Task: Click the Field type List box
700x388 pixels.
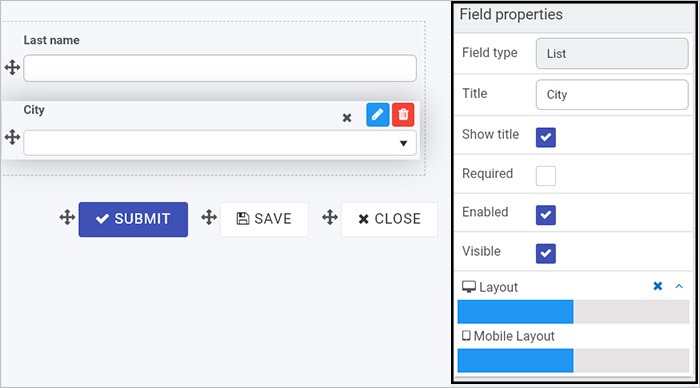Action: coord(612,54)
